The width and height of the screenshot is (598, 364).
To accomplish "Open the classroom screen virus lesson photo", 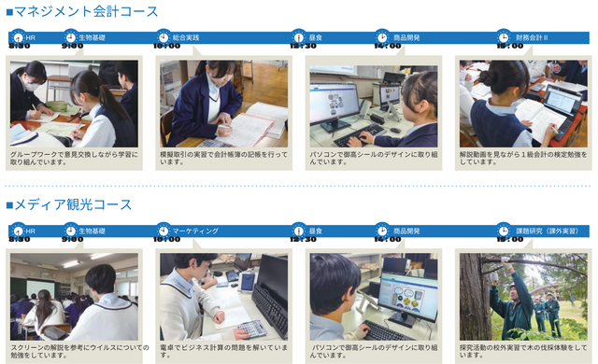I will 74,297.
